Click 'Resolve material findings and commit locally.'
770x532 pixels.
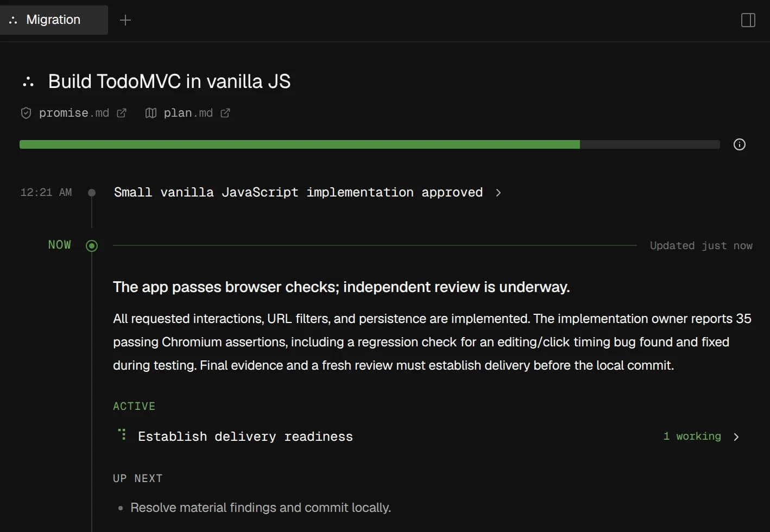pos(261,508)
